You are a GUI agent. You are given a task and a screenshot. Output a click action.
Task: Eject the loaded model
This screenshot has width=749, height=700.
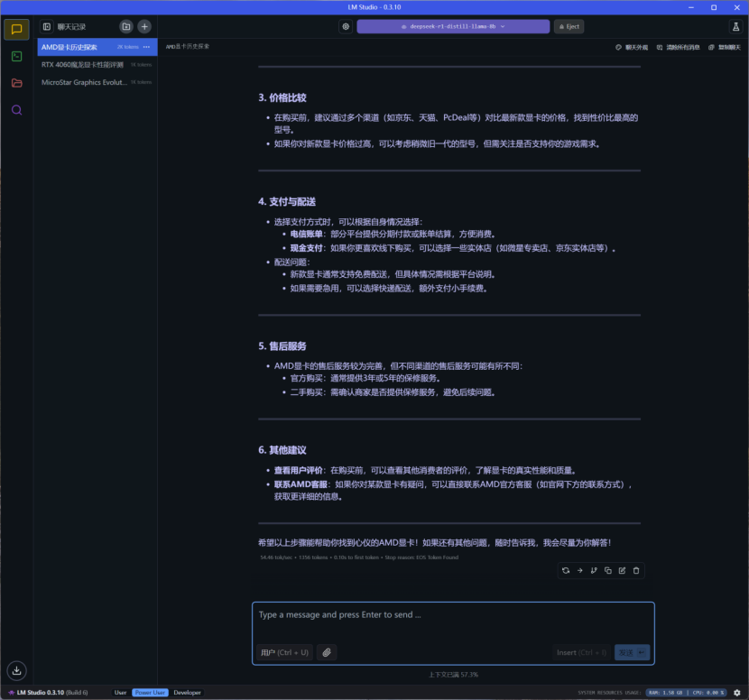569,27
